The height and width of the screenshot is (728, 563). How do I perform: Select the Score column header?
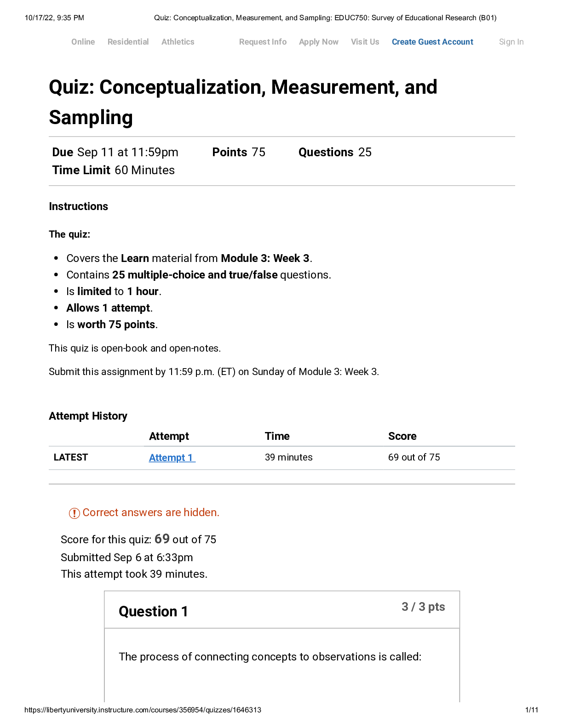402,436
